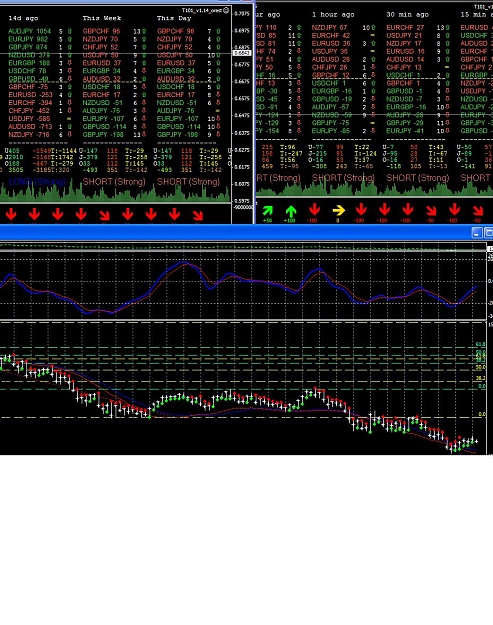Click the AUDUSD 28 row
This screenshot has width=493, height=625.
coord(344,59)
